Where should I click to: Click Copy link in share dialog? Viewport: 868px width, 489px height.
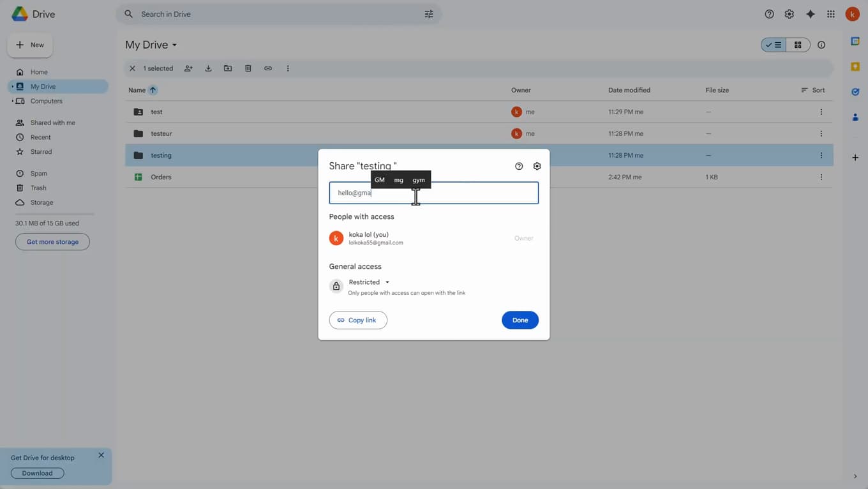click(x=358, y=320)
